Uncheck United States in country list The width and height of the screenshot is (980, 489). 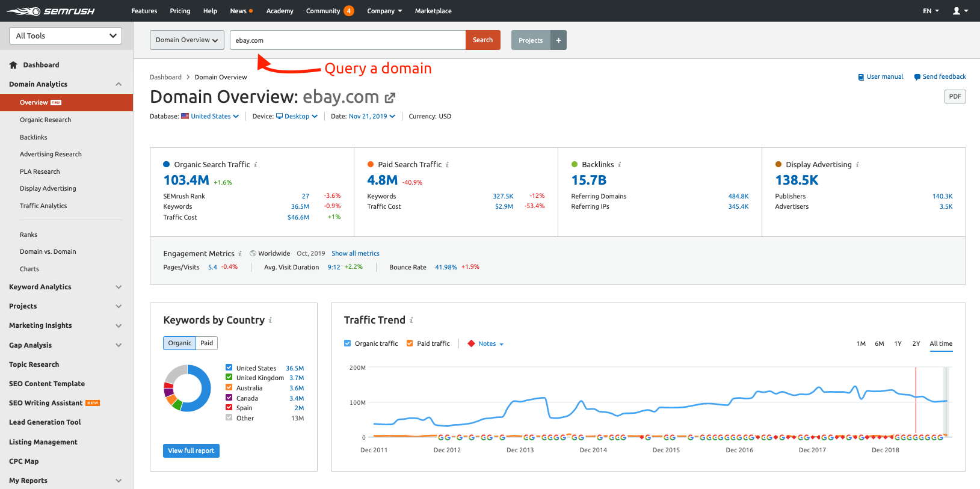pyautogui.click(x=229, y=368)
